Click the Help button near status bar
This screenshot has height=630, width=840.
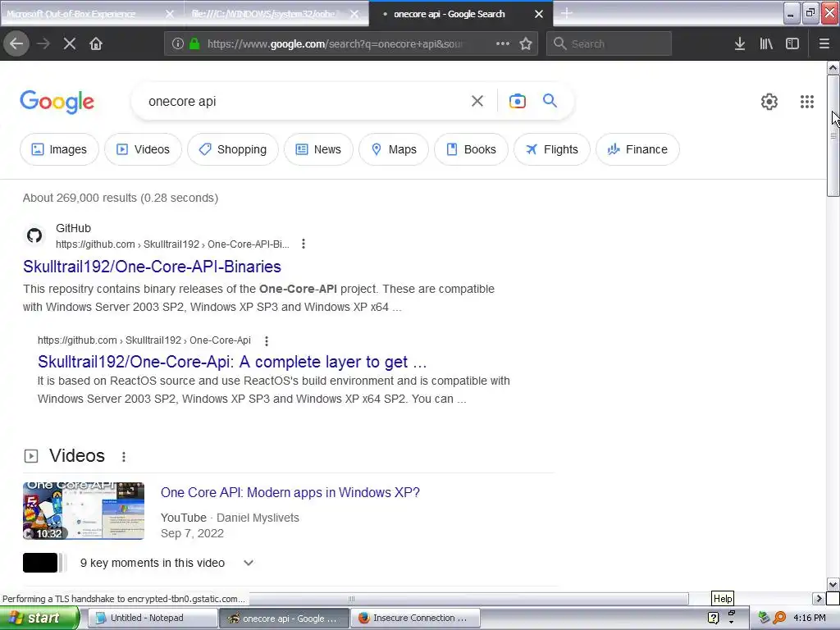(x=722, y=598)
